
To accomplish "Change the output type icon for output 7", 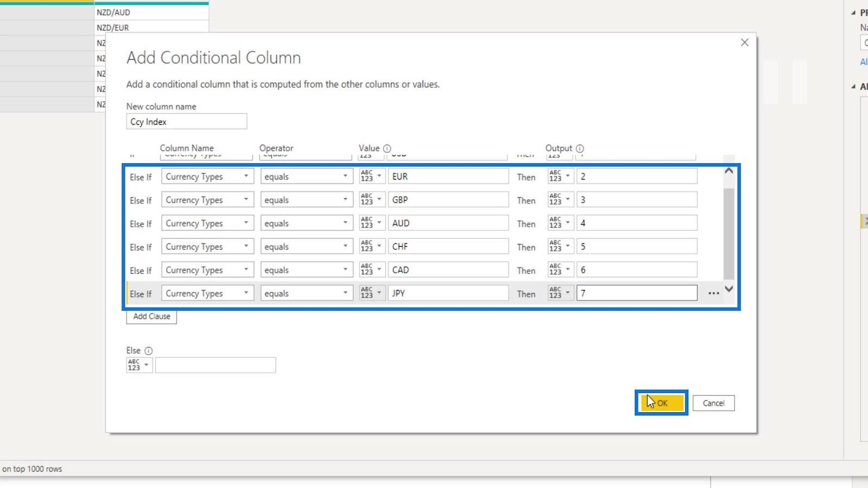I will tap(560, 293).
